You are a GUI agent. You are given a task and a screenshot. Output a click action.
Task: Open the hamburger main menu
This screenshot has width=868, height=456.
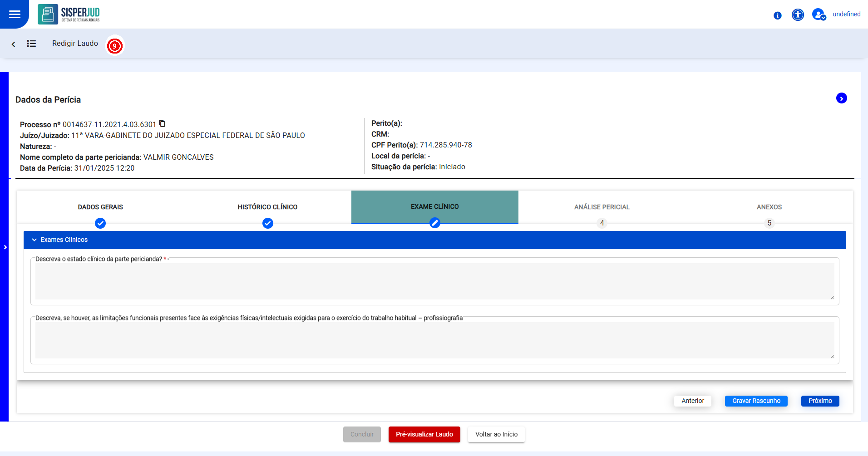coord(15,14)
